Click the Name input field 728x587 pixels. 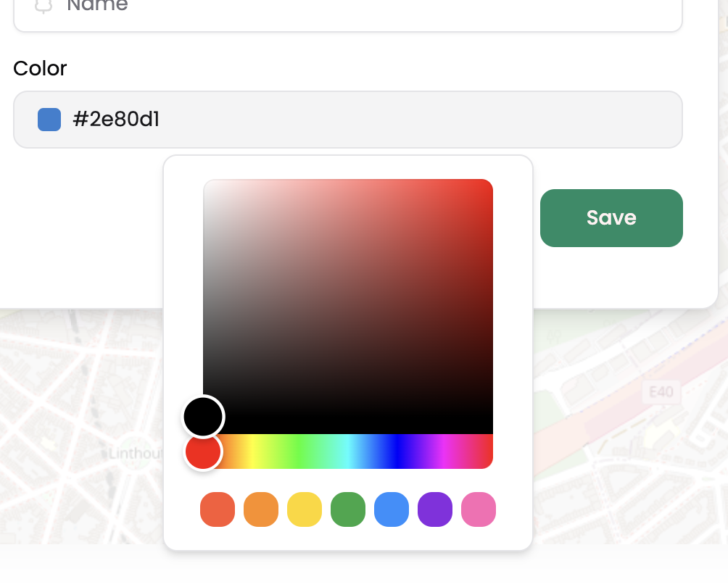tap(348, 9)
